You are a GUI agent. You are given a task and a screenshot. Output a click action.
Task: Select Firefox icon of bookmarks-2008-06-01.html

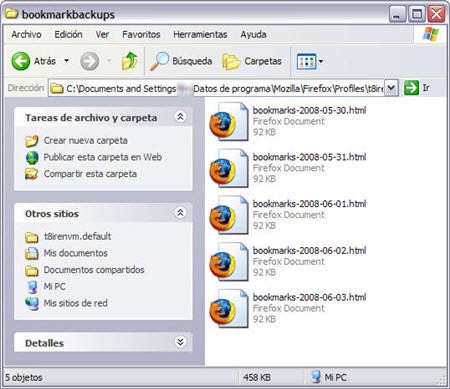click(229, 215)
